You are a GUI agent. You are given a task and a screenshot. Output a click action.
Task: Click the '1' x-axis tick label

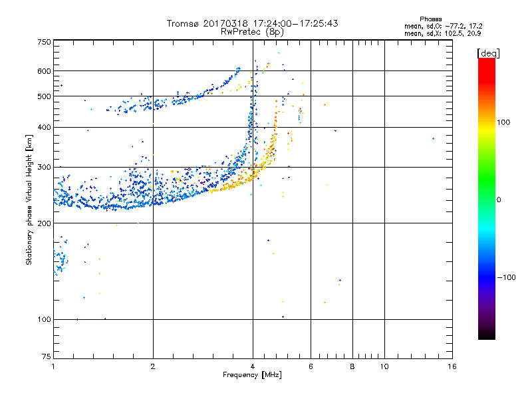pos(53,366)
